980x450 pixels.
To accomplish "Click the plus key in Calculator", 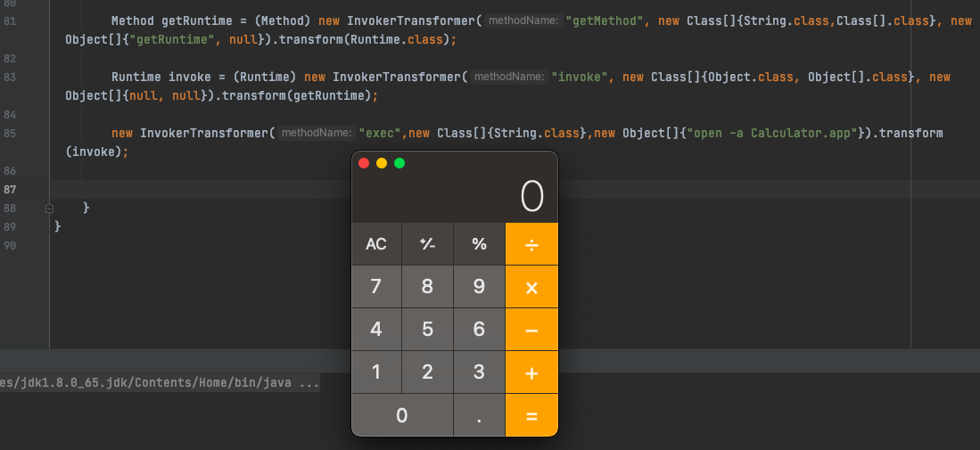I will click(531, 372).
